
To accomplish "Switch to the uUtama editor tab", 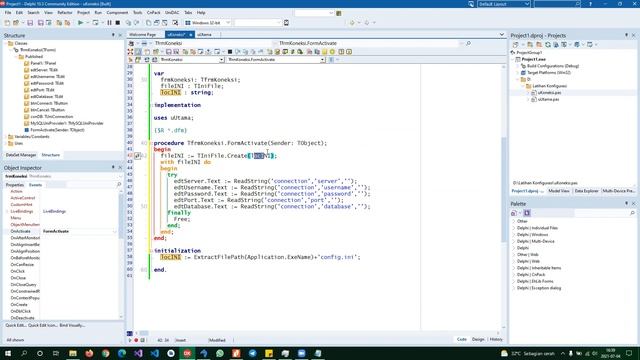I will pos(204,35).
